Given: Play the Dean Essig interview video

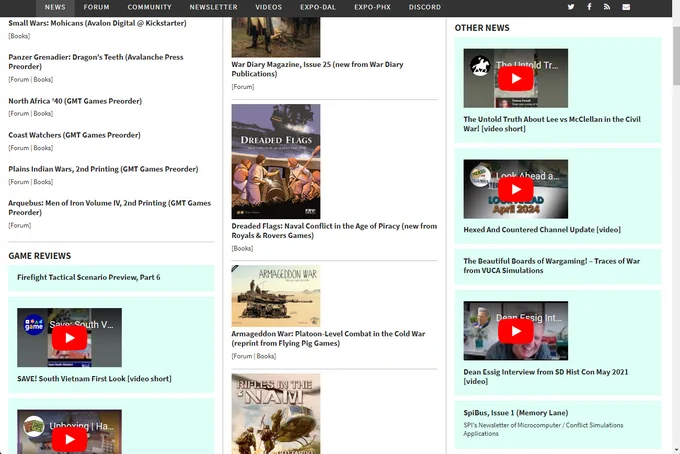Looking at the screenshot, I should point(515,331).
